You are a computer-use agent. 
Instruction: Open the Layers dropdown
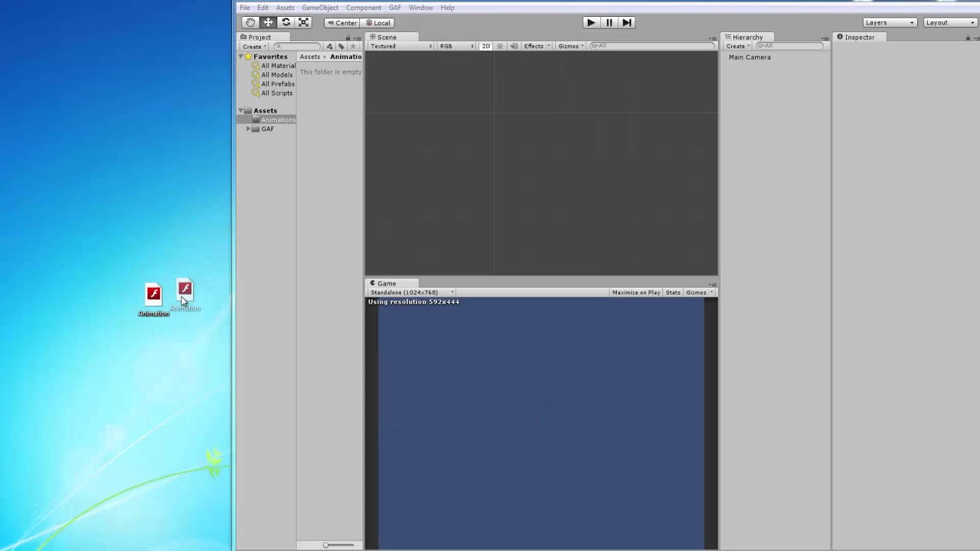pos(890,23)
